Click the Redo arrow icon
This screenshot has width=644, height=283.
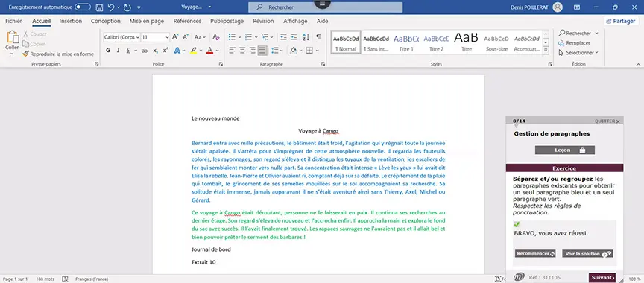(127, 7)
